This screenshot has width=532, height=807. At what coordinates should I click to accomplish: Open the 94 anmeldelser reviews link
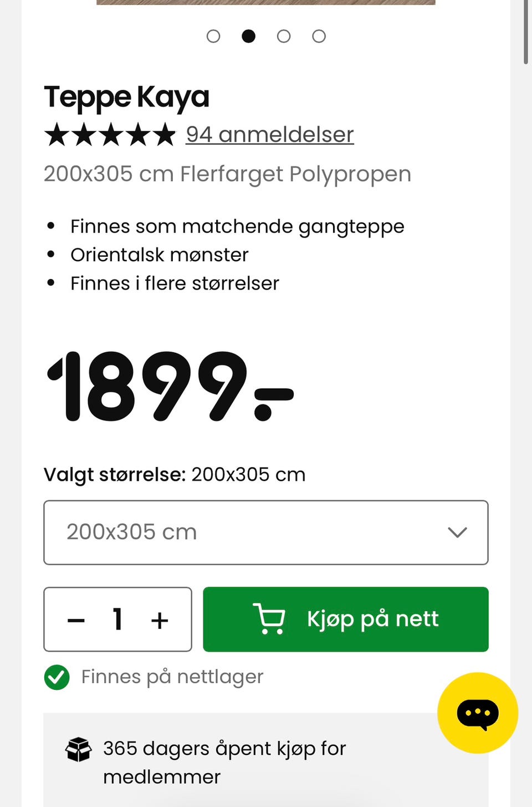[x=270, y=135]
